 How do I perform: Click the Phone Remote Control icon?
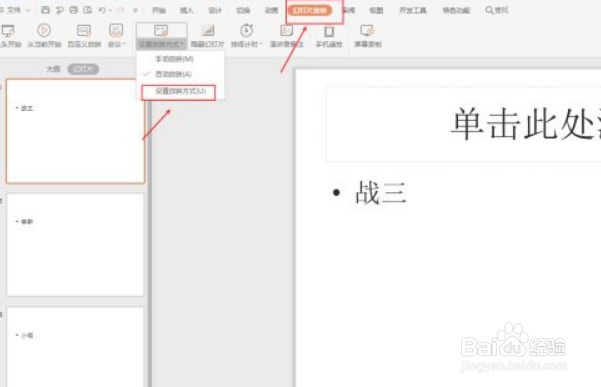pos(329,31)
